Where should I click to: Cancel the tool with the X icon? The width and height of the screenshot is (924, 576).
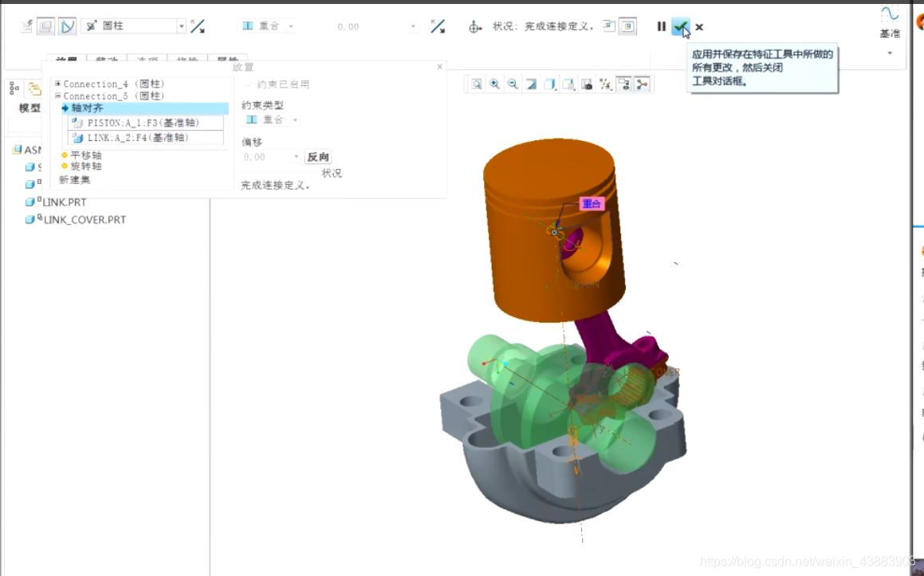[x=698, y=26]
